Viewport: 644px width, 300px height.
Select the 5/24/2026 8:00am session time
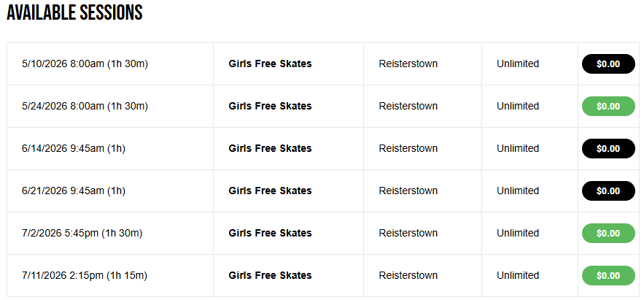pyautogui.click(x=85, y=107)
